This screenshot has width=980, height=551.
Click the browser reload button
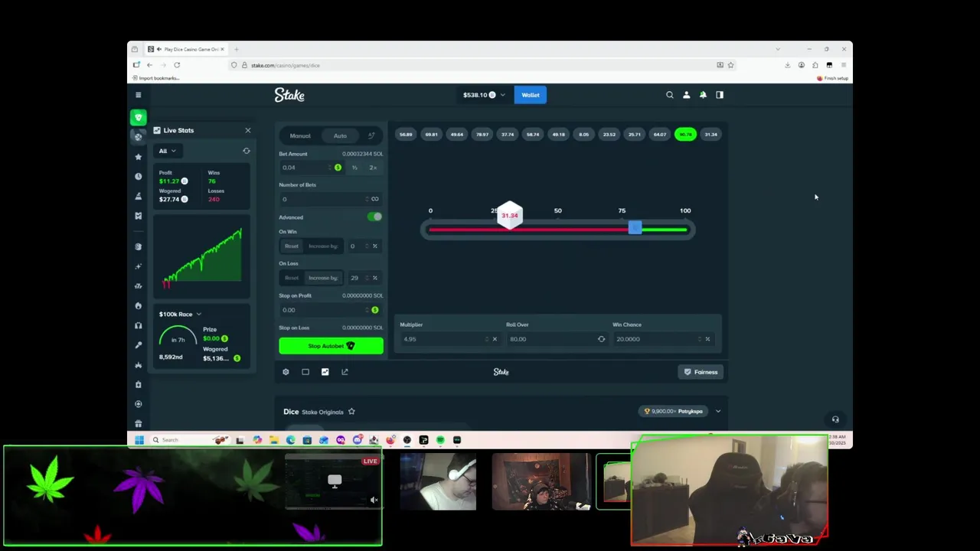(x=177, y=65)
